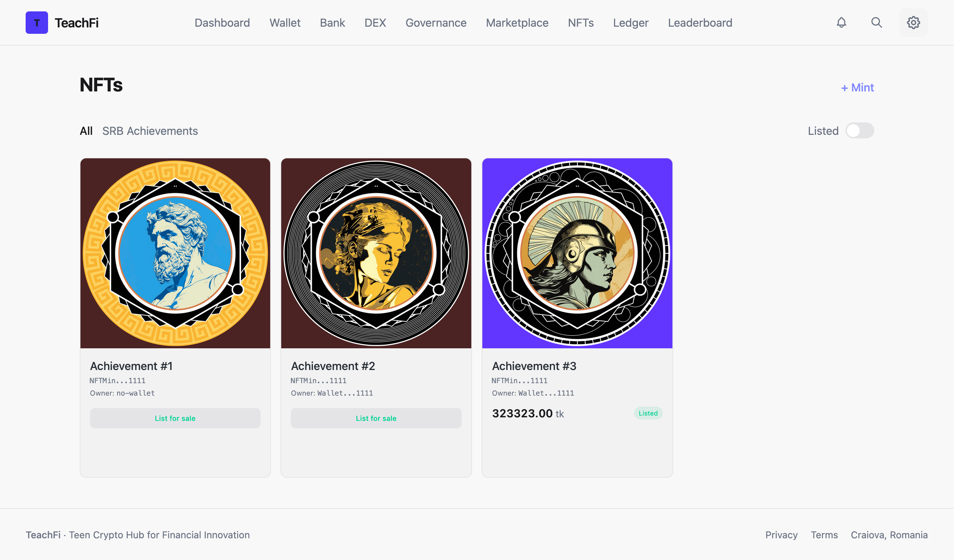Open settings using the gear icon

point(913,23)
